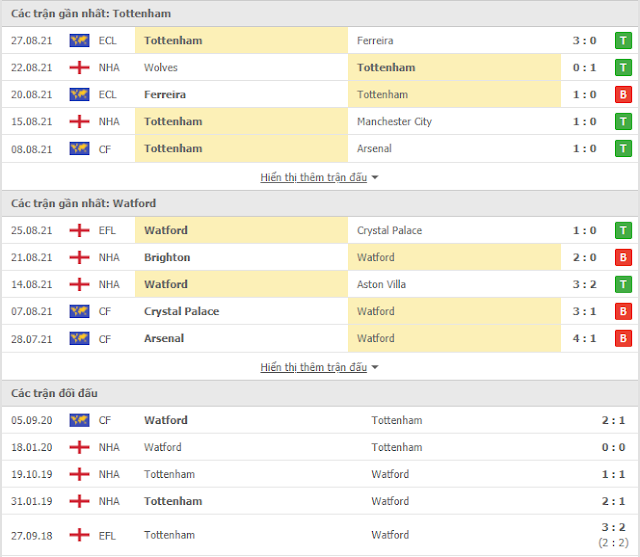Open the Manchester City team link
The width and height of the screenshot is (640, 557).
click(394, 122)
